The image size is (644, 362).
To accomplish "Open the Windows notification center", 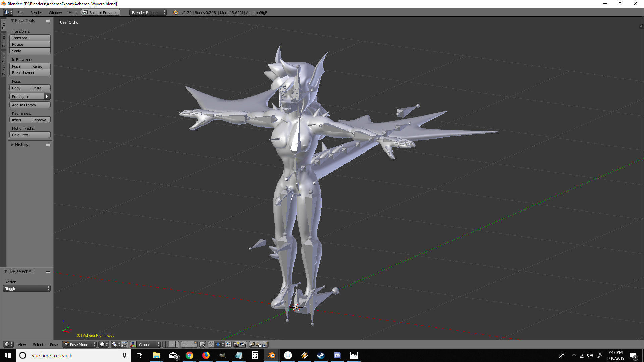I will point(633,355).
